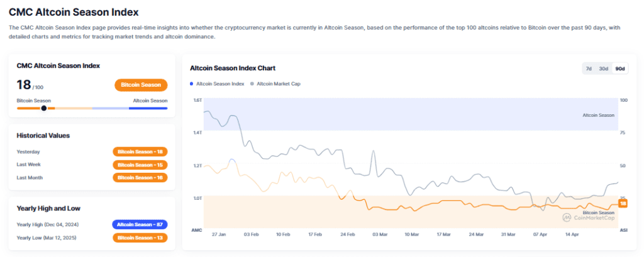Click the CoinMarketCap watermark logo icon
This screenshot has height=257, width=644.
coord(566,217)
